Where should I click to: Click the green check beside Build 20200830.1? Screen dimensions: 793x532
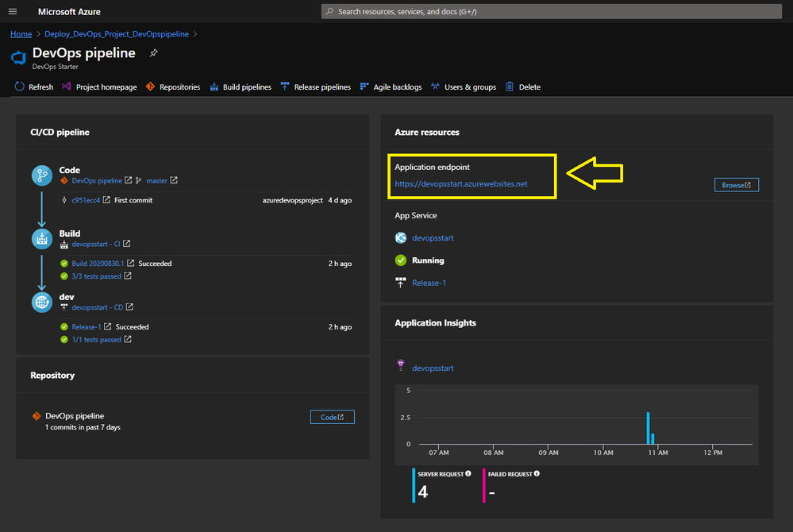(64, 264)
